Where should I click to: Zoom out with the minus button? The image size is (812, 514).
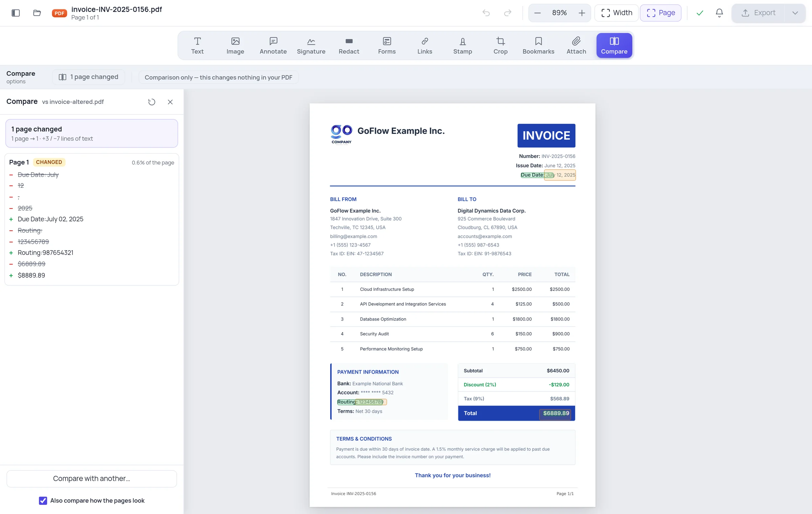coord(537,13)
